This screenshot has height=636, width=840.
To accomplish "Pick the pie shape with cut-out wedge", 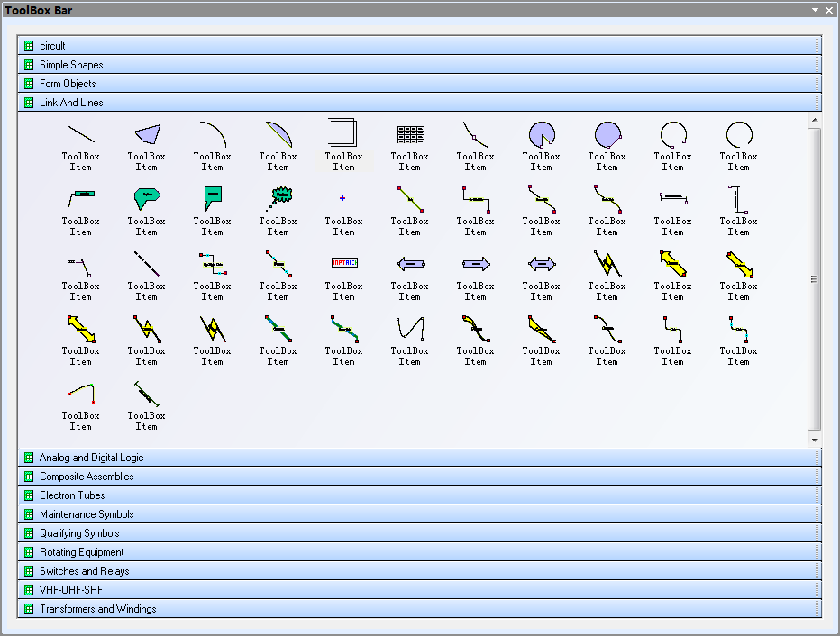I will [x=541, y=135].
